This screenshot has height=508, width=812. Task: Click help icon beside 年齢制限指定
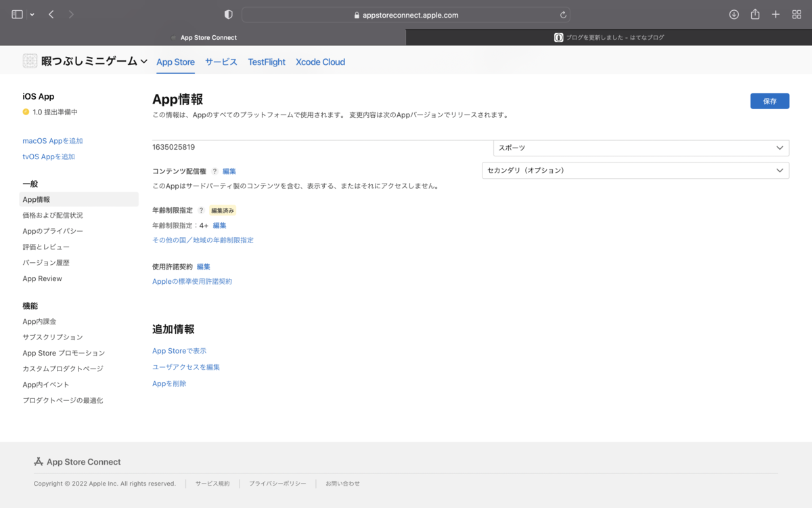[x=201, y=211]
